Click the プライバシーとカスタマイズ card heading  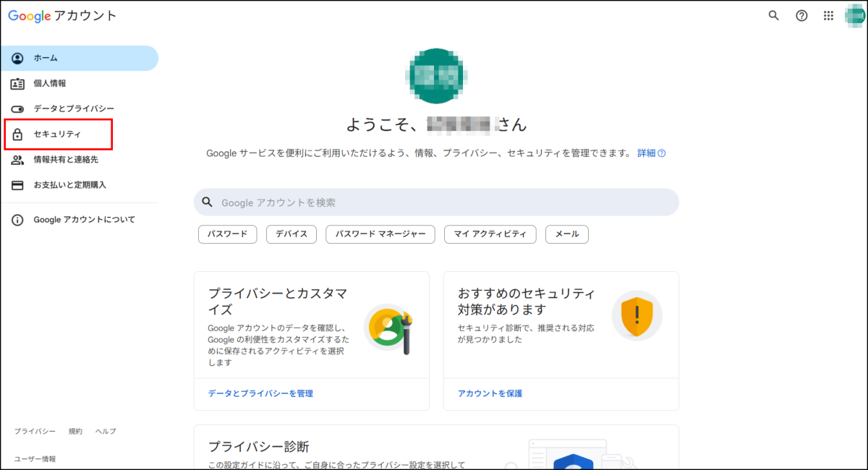point(278,302)
